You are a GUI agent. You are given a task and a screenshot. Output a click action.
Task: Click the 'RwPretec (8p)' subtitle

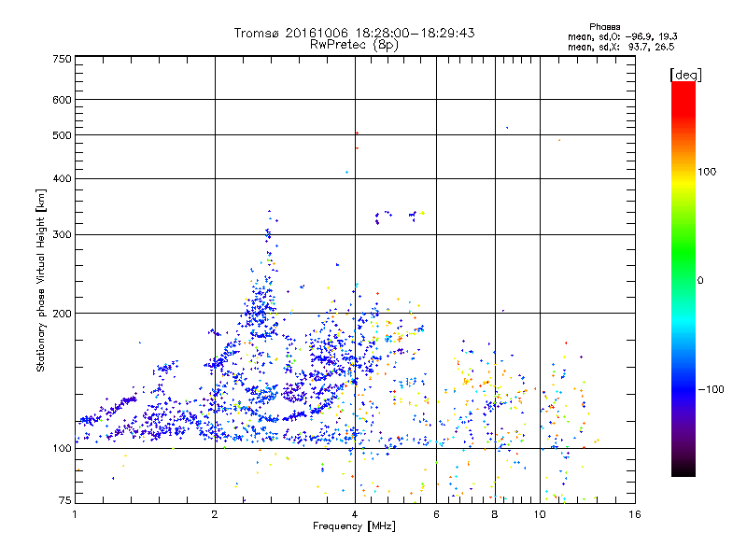coord(354,45)
